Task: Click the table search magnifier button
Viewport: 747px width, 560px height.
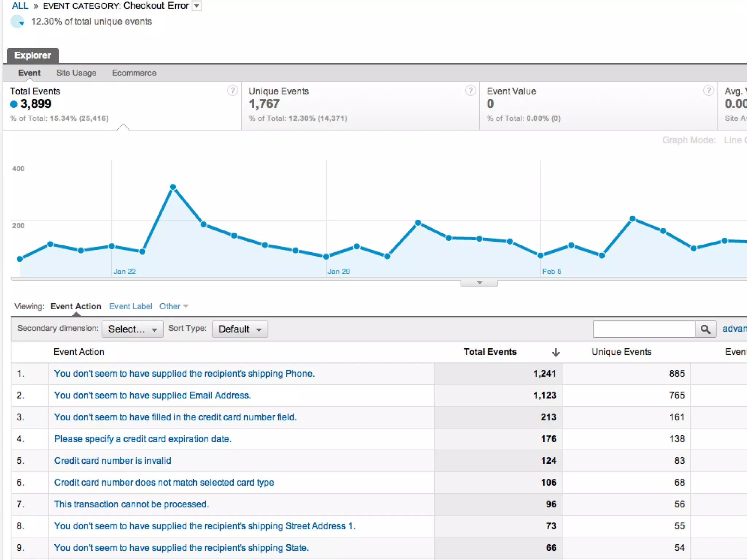Action: pos(705,329)
